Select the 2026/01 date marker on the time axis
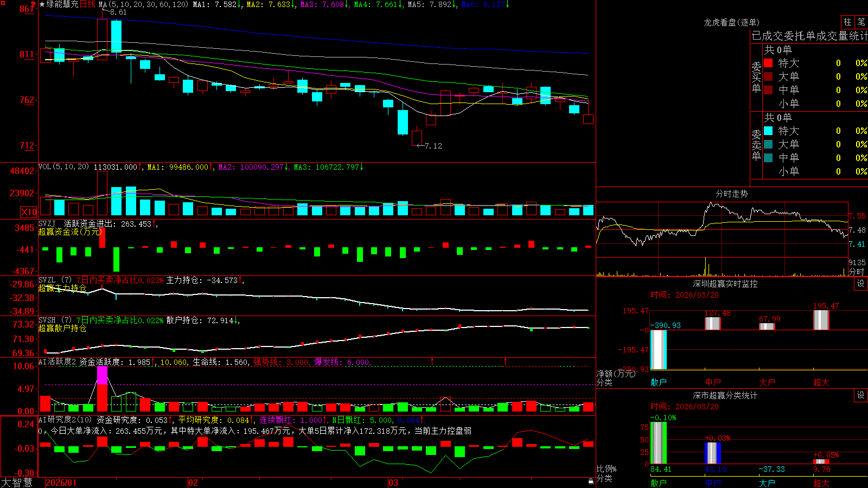This screenshot has width=868, height=488. [61, 483]
